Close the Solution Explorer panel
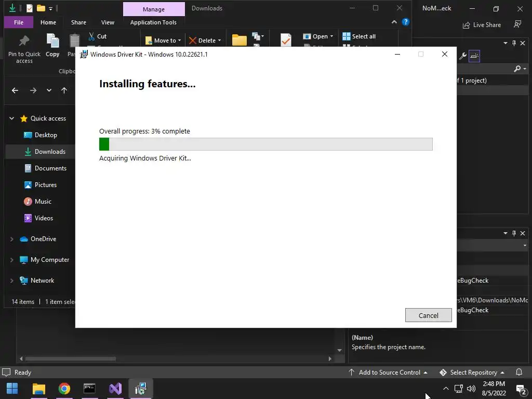Image resolution: width=532 pixels, height=399 pixels. 523,43
